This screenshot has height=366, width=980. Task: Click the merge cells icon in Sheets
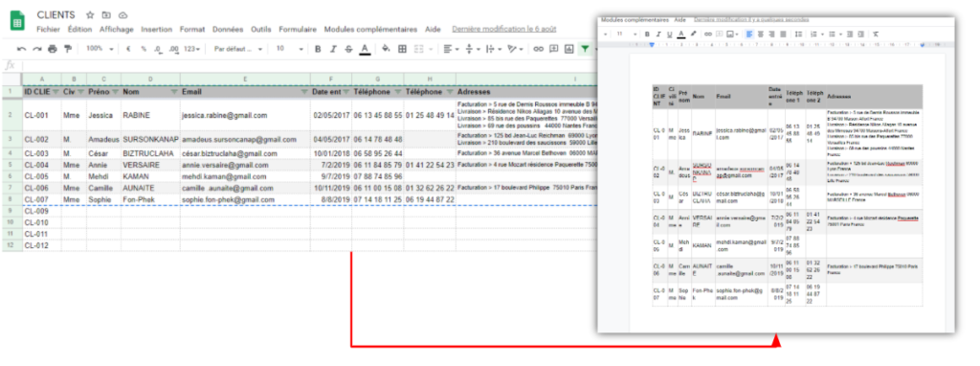tap(419, 49)
